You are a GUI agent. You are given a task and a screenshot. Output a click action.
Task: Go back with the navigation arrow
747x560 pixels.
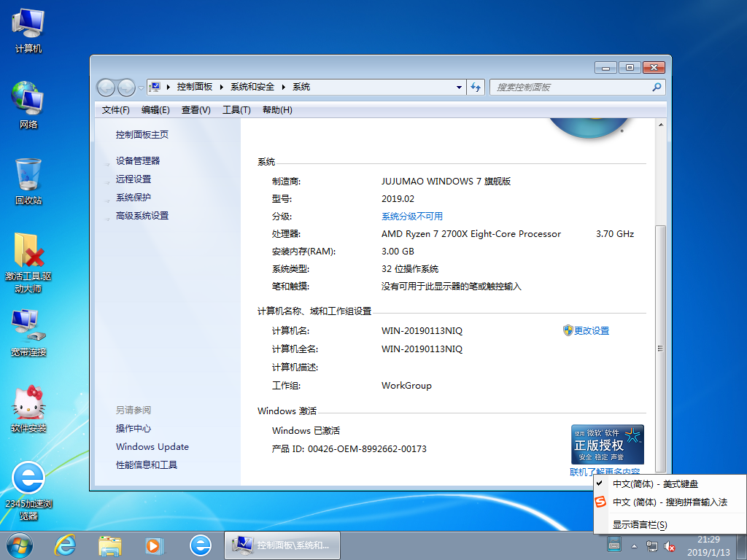pos(106,87)
